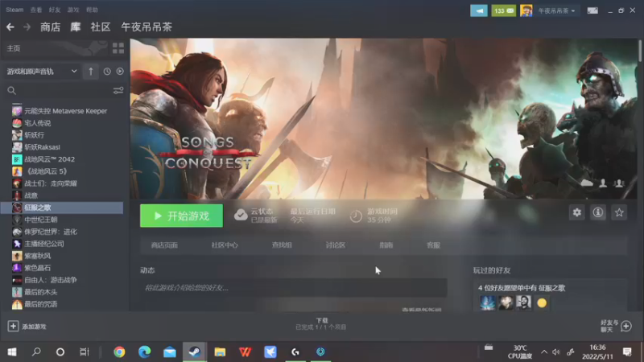
Task: Open the 帮助 menu
Action: [x=92, y=10]
